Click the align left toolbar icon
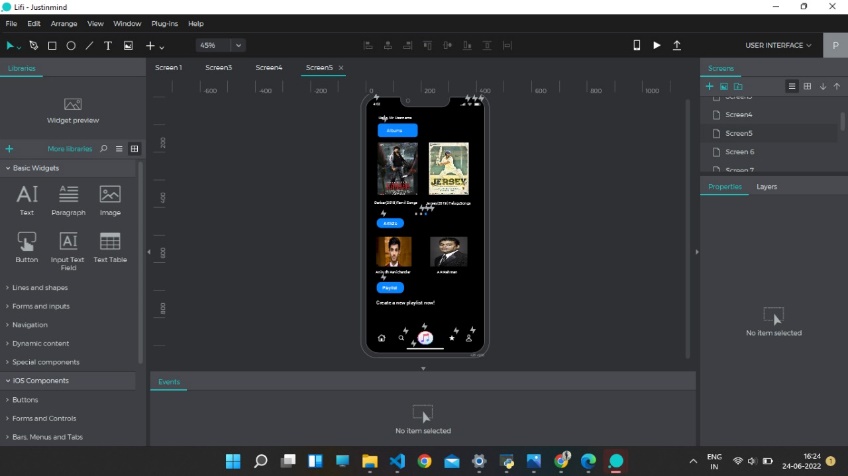848x476 pixels. pos(368,45)
